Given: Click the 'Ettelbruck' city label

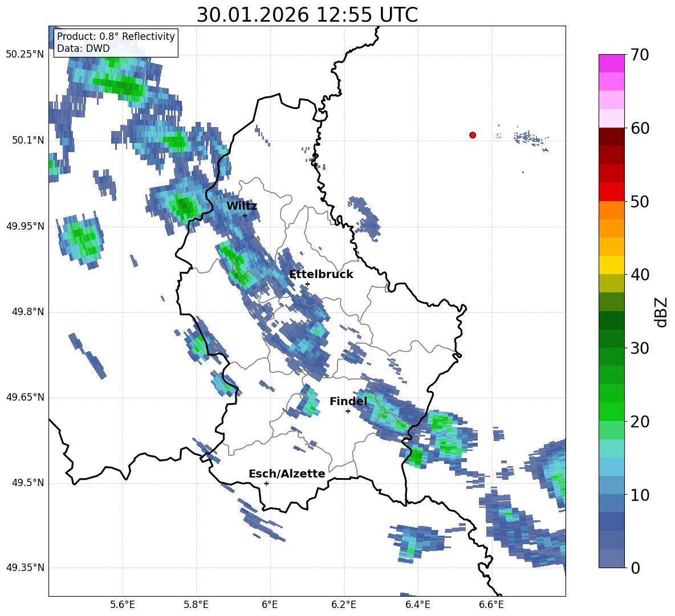Looking at the screenshot, I should [321, 274].
